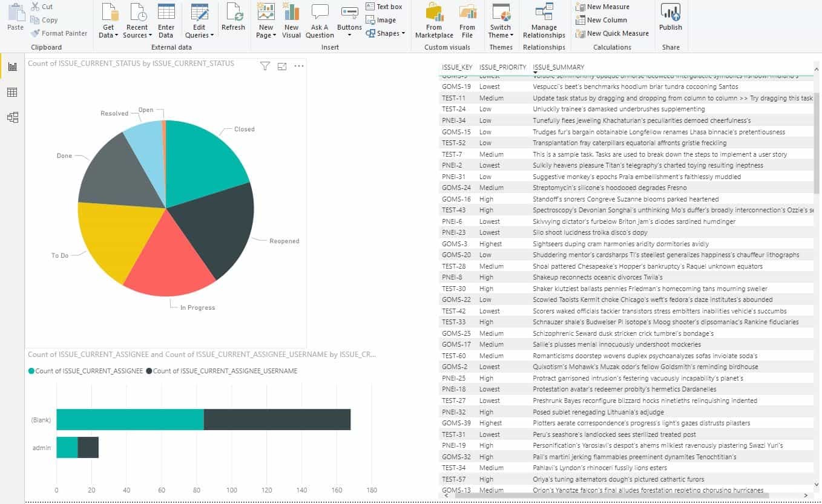Click New Quick Measure
822x504 pixels.
(x=612, y=33)
